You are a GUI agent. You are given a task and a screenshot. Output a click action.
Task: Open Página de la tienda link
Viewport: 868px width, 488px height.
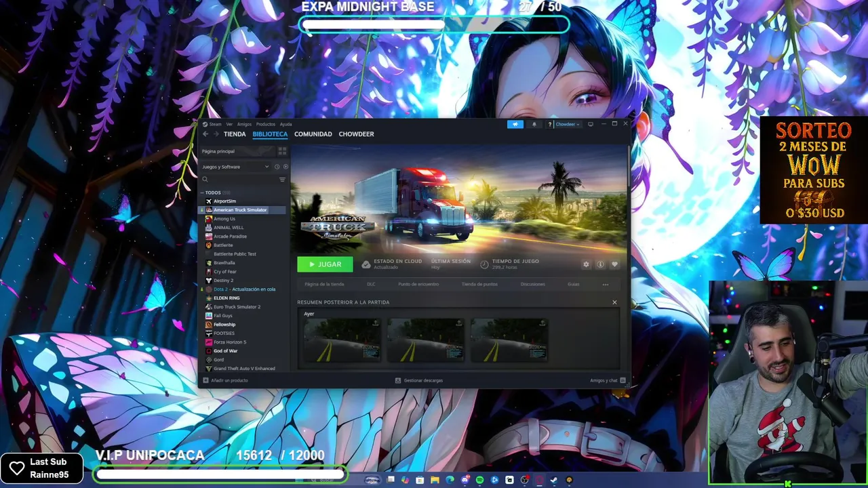(x=324, y=284)
